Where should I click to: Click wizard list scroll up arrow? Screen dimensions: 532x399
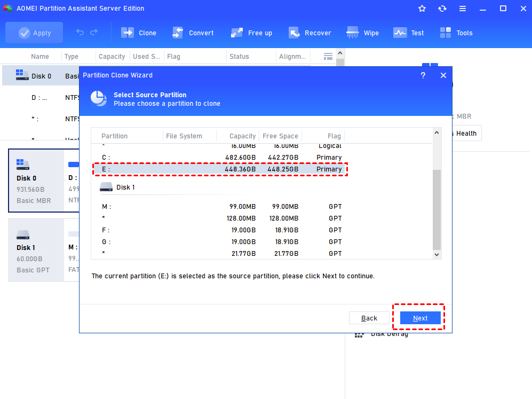coord(436,133)
